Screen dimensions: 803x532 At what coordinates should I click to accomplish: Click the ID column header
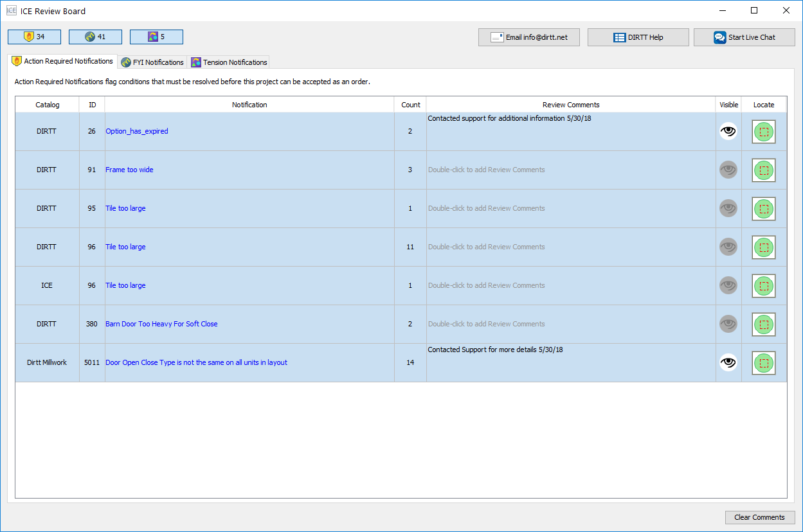(92, 105)
